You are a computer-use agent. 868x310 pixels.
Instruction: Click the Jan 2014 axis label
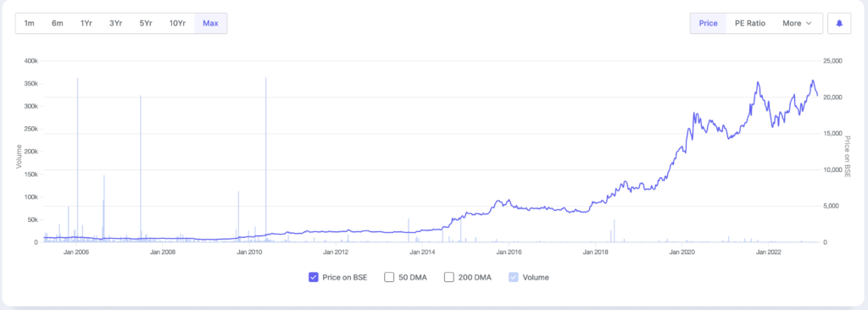pyautogui.click(x=422, y=252)
